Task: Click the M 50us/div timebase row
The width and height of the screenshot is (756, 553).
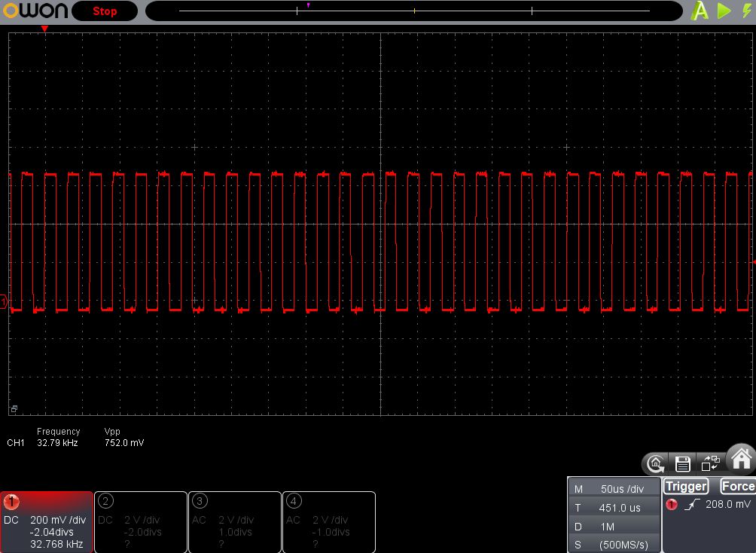Action: tap(614, 489)
